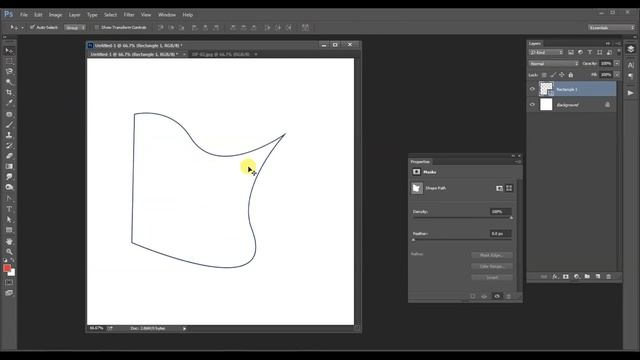This screenshot has height=360, width=640.
Task: Select the Pen tool
Action: (9, 198)
